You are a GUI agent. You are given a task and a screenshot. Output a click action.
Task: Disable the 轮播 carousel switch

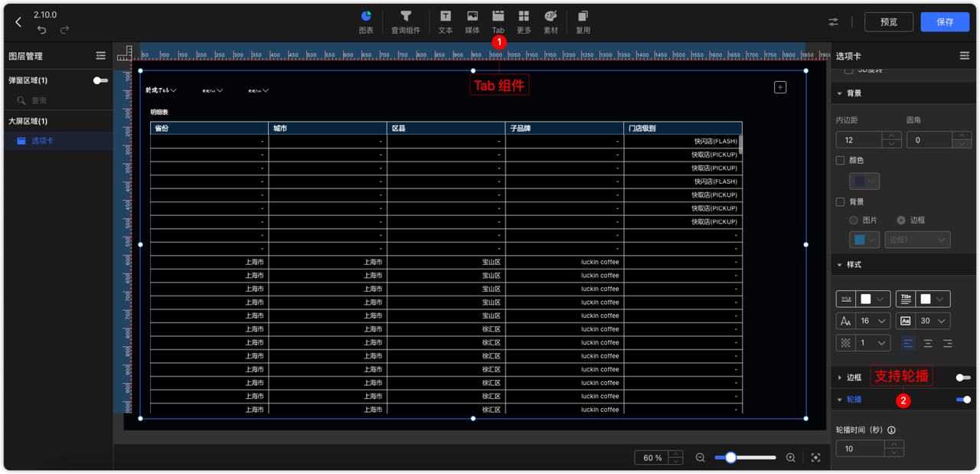pos(963,399)
